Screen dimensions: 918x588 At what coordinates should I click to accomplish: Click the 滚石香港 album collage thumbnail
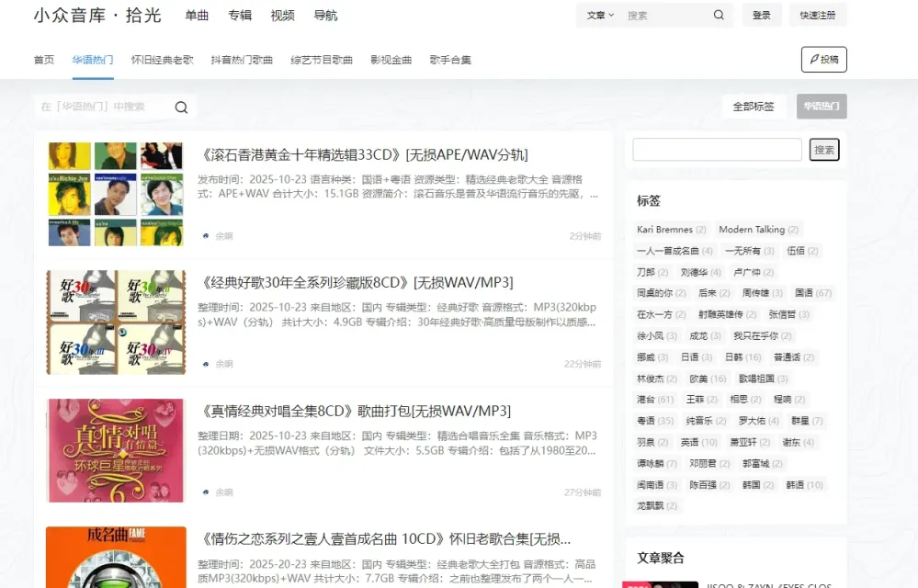tap(116, 194)
